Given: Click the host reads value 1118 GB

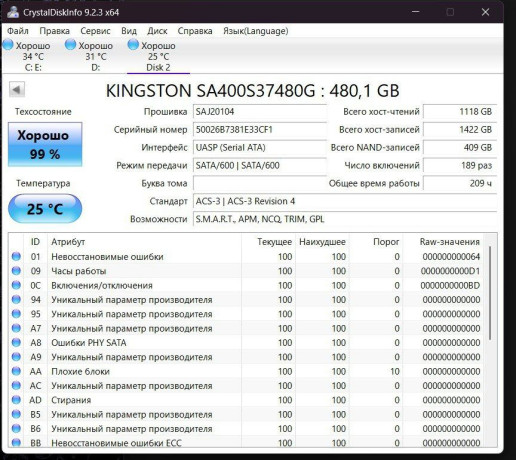Looking at the screenshot, I should click(x=460, y=112).
